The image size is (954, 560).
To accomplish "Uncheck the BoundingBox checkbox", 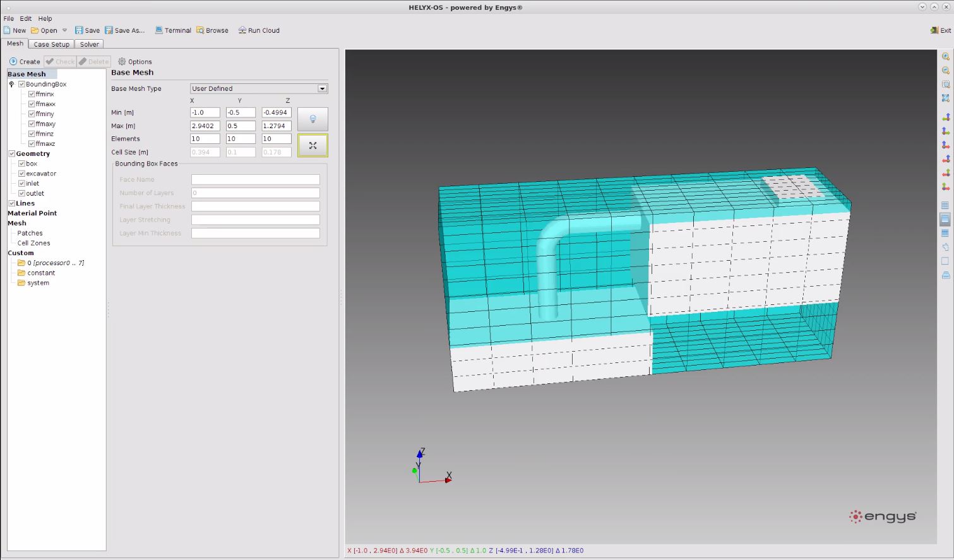I will coord(21,84).
